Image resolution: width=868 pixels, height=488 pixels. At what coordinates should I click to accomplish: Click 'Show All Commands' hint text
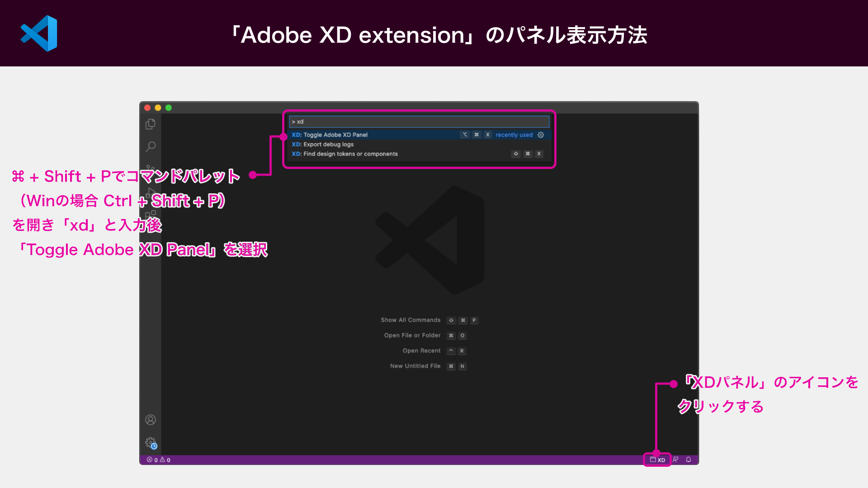[x=410, y=320]
